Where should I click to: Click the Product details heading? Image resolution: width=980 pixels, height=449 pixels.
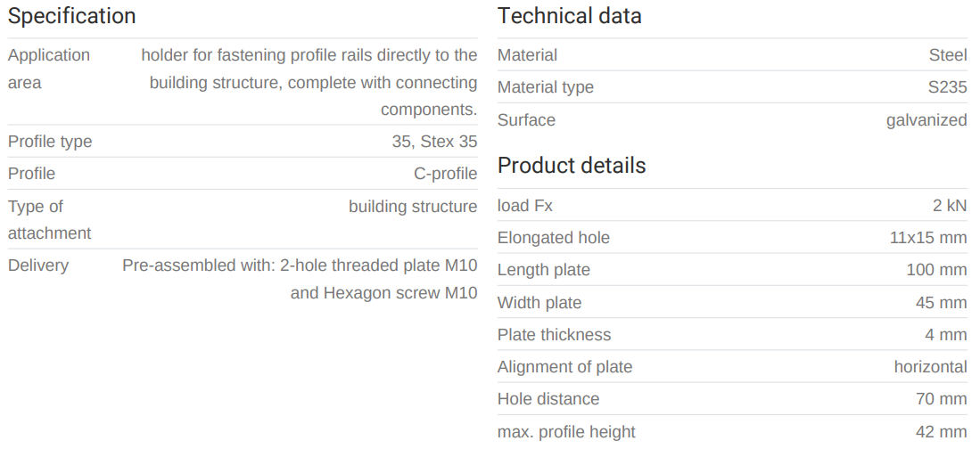click(x=572, y=166)
